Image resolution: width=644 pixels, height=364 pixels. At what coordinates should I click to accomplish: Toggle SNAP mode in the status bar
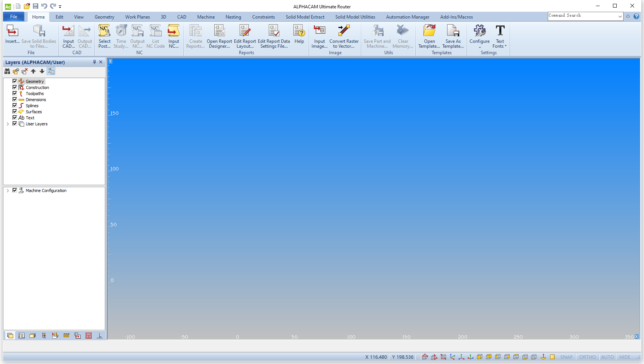tap(566, 357)
